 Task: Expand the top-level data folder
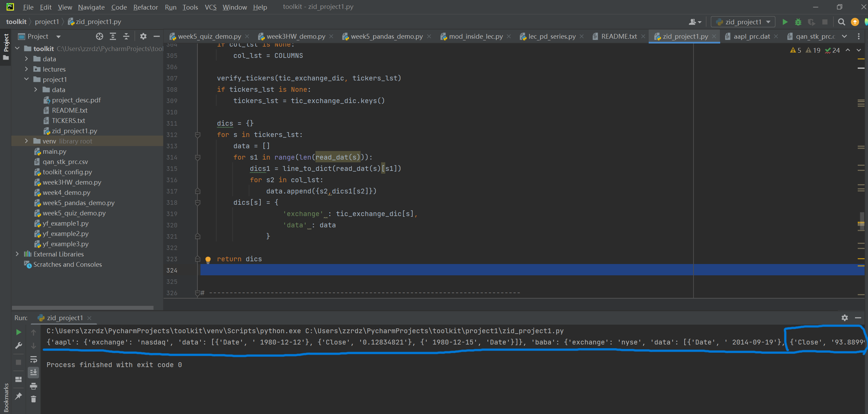coord(26,59)
